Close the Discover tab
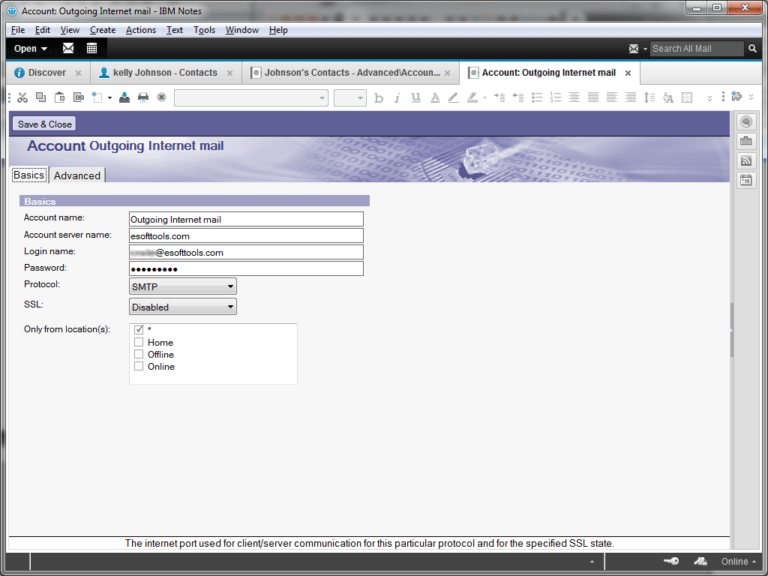The image size is (768, 576). [x=78, y=73]
